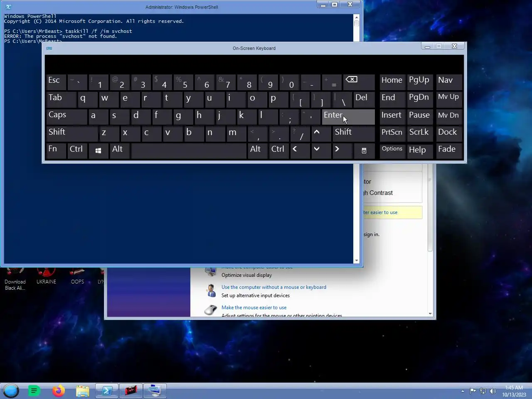Image resolution: width=532 pixels, height=399 pixels.
Task: Click the Del key on the keyboard
Action: coord(364,100)
